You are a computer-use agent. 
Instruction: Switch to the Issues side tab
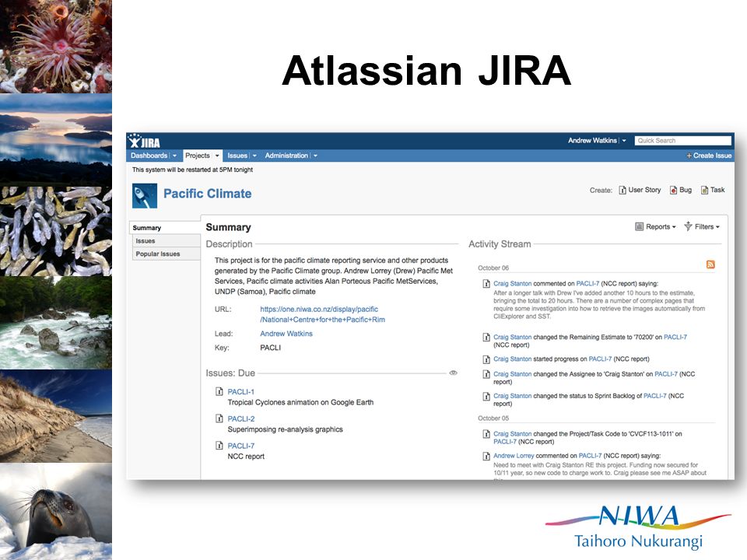(x=166, y=241)
